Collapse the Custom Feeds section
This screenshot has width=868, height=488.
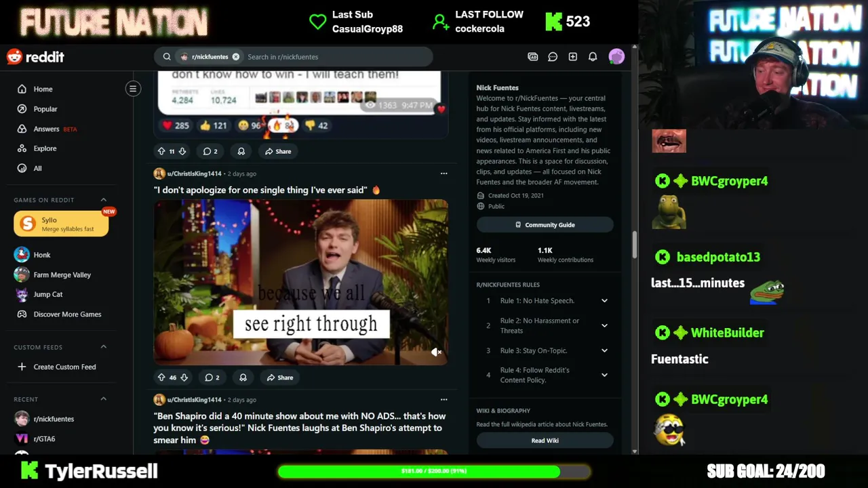click(104, 347)
